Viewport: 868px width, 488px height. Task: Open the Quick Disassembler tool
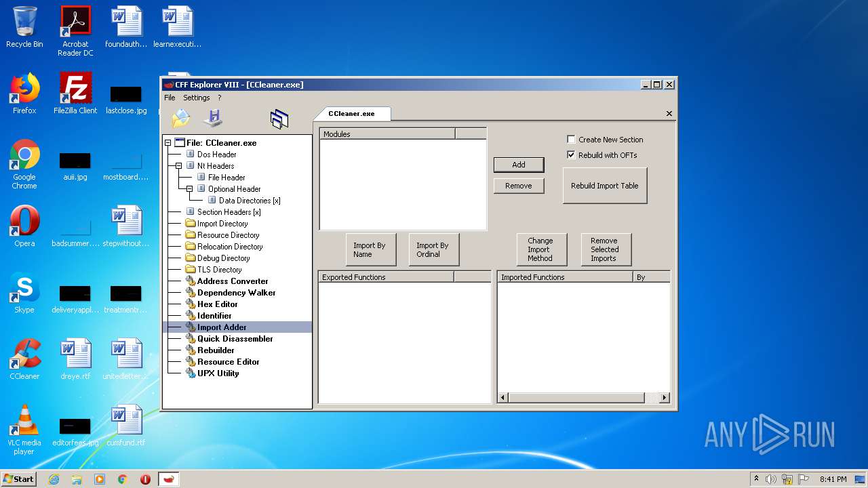(x=235, y=339)
